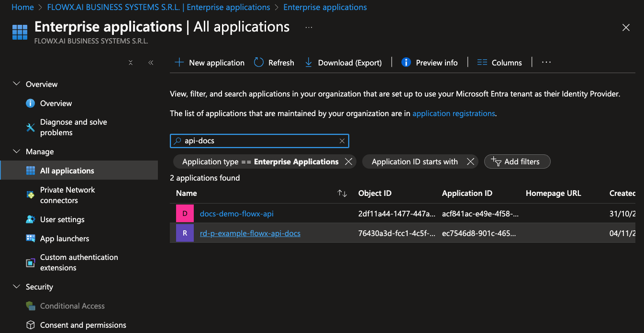
Task: Open Consent and permissions page
Action: point(83,325)
